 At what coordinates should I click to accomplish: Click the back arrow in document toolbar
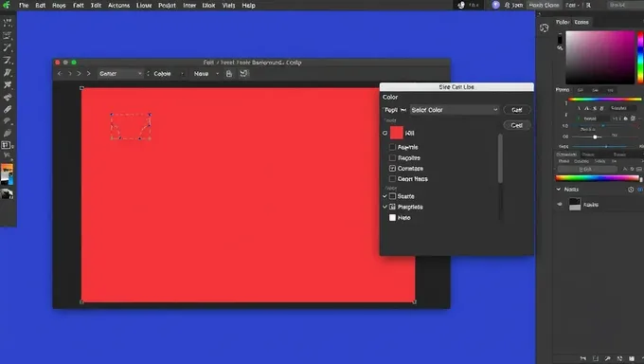60,74
